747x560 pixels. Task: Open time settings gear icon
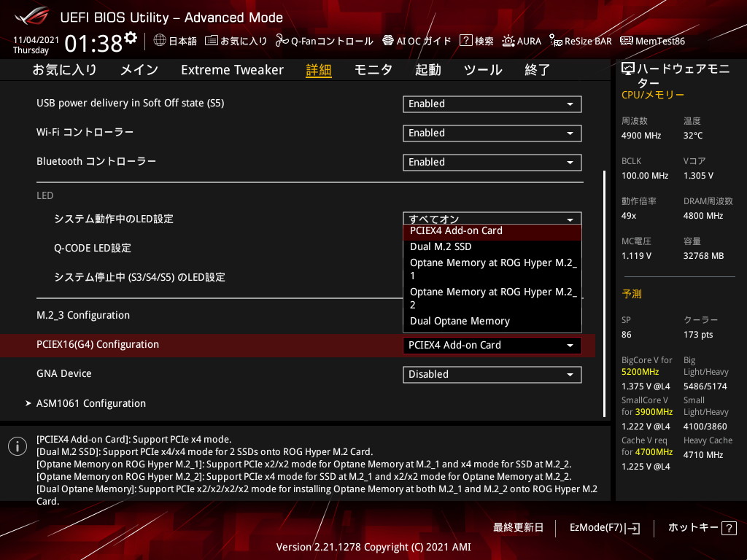131,38
